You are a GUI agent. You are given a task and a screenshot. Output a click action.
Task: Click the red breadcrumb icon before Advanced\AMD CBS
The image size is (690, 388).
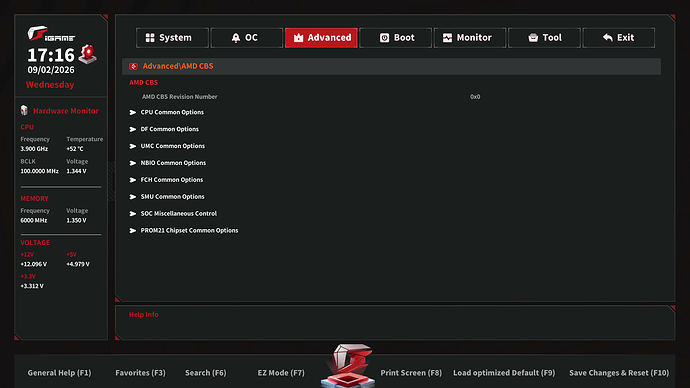(x=133, y=66)
